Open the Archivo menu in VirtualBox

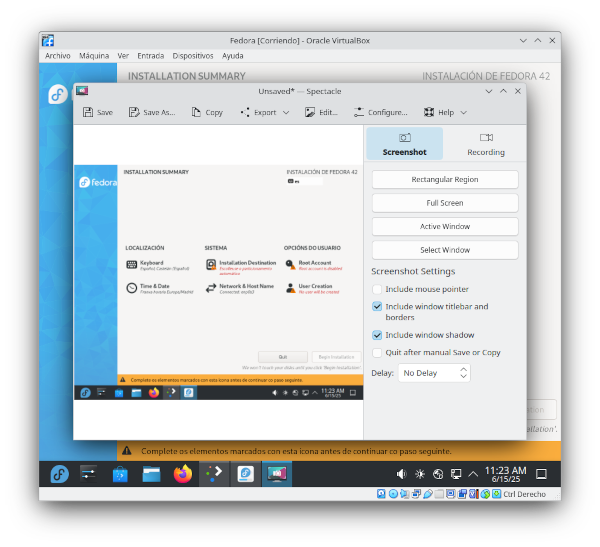click(x=58, y=56)
